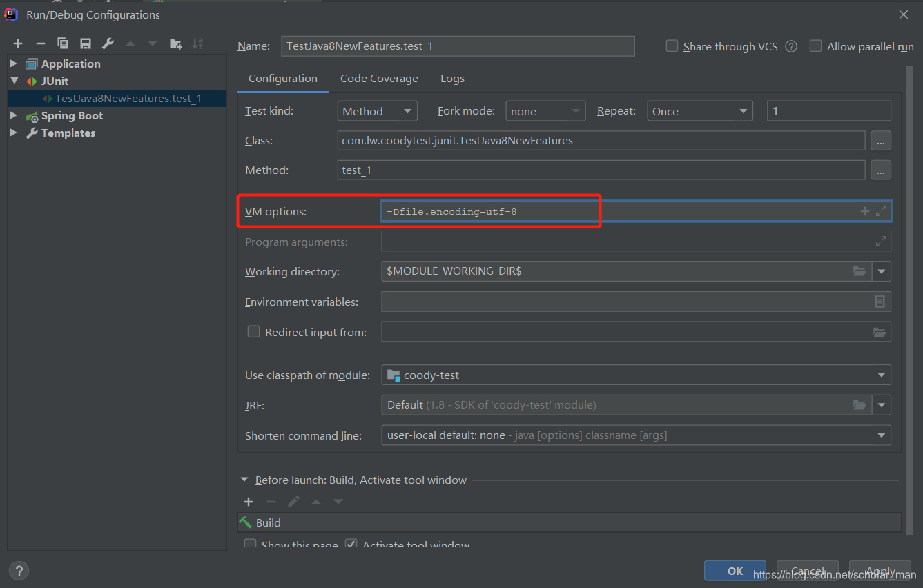Image resolution: width=923 pixels, height=588 pixels.
Task: Save configuration disk icon
Action: pyautogui.click(x=86, y=43)
